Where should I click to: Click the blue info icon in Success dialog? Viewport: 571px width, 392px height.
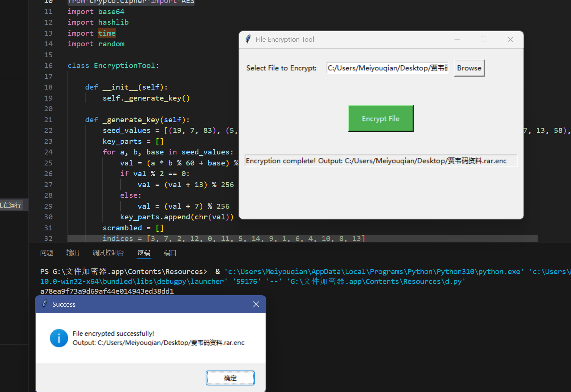[59, 338]
